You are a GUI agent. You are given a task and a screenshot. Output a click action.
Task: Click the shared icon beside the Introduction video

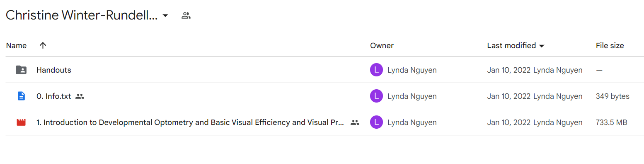[355, 122]
